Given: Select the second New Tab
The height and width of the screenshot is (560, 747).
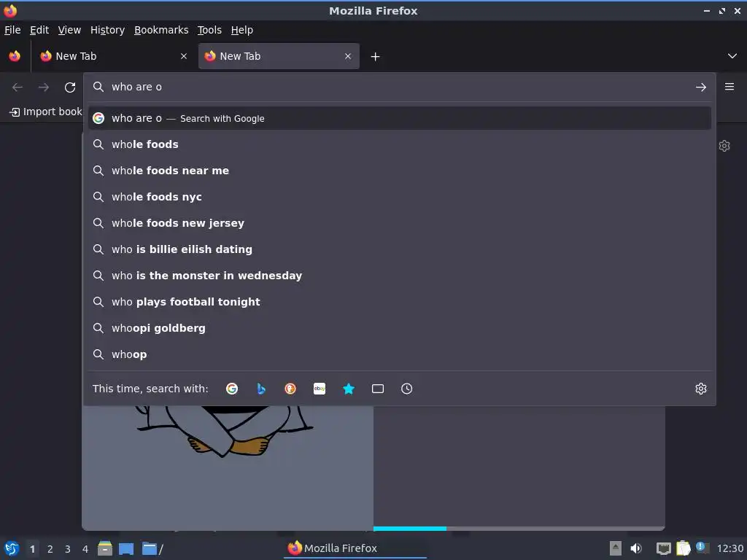Looking at the screenshot, I should [x=279, y=56].
